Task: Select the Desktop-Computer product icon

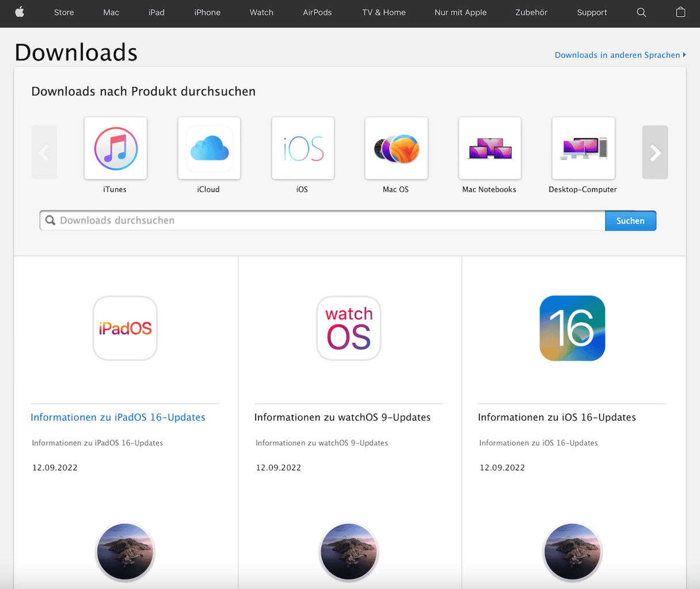Action: (583, 148)
